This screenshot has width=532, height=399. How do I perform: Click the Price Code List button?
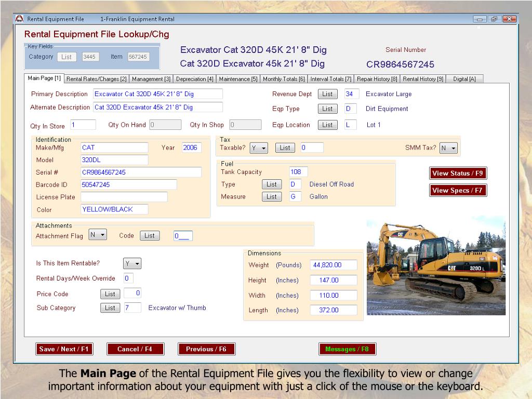(x=110, y=294)
